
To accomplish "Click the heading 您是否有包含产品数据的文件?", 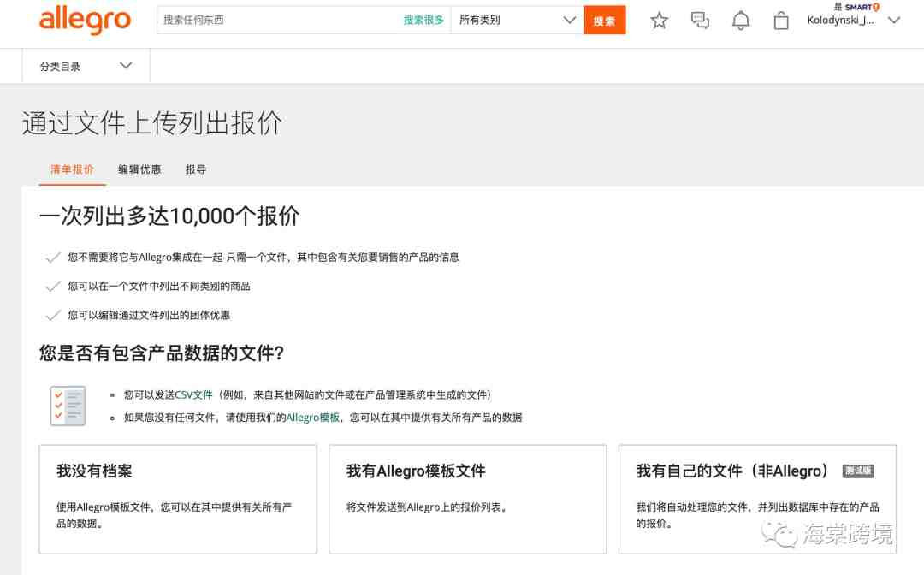I will (x=162, y=353).
